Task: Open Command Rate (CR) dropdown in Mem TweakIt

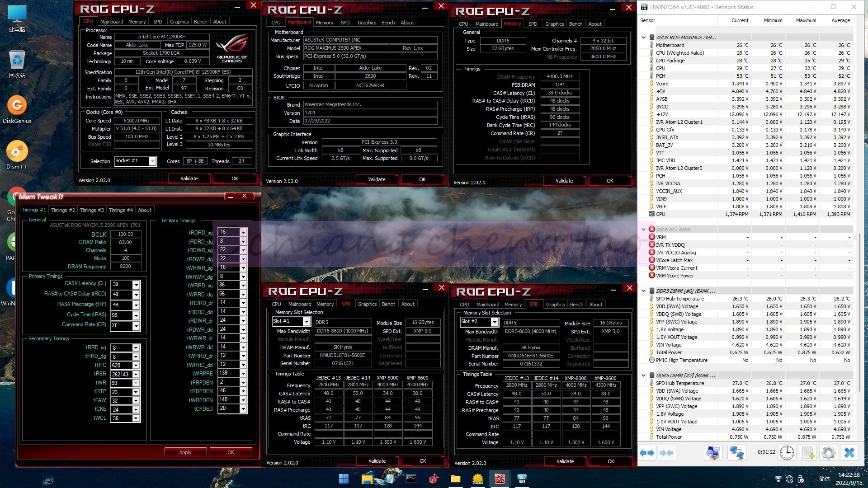Action: 136,326
